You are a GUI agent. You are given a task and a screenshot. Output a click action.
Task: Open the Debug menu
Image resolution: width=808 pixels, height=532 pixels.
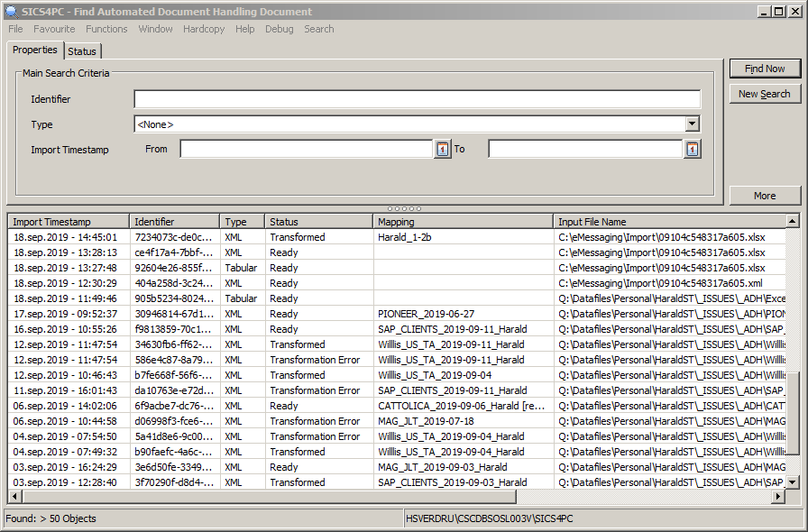pyautogui.click(x=279, y=29)
